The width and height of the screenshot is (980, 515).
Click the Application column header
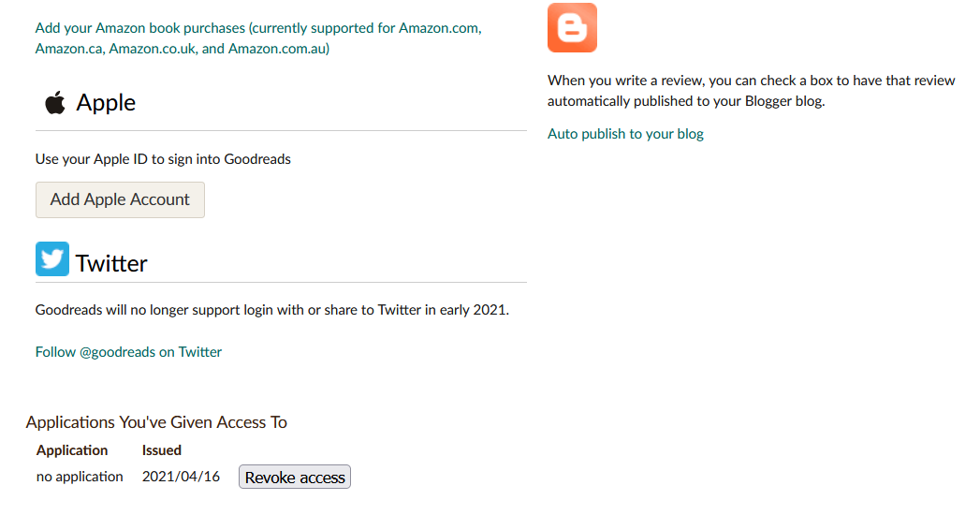[x=72, y=450]
